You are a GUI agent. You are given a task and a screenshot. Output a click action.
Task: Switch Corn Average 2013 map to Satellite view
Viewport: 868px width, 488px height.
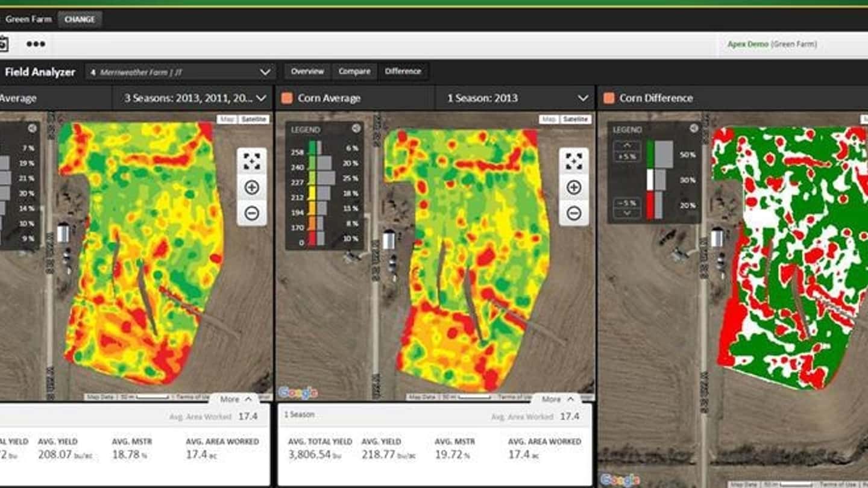(x=576, y=119)
